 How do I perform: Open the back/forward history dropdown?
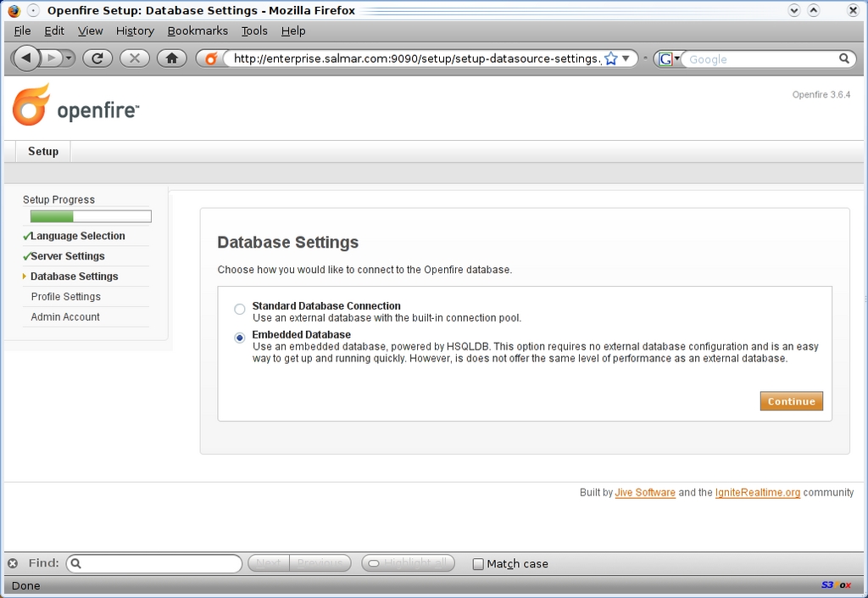coord(68,58)
